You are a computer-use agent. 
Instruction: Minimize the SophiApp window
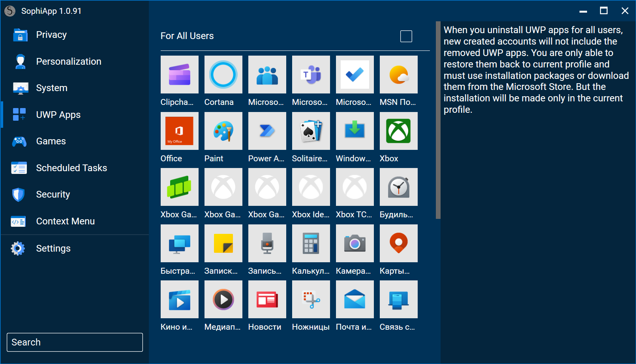pyautogui.click(x=583, y=11)
